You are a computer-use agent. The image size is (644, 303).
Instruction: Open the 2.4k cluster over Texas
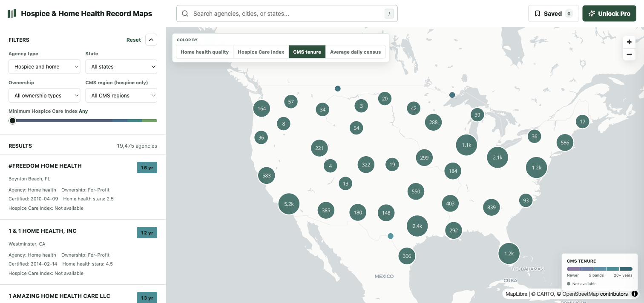(x=417, y=226)
